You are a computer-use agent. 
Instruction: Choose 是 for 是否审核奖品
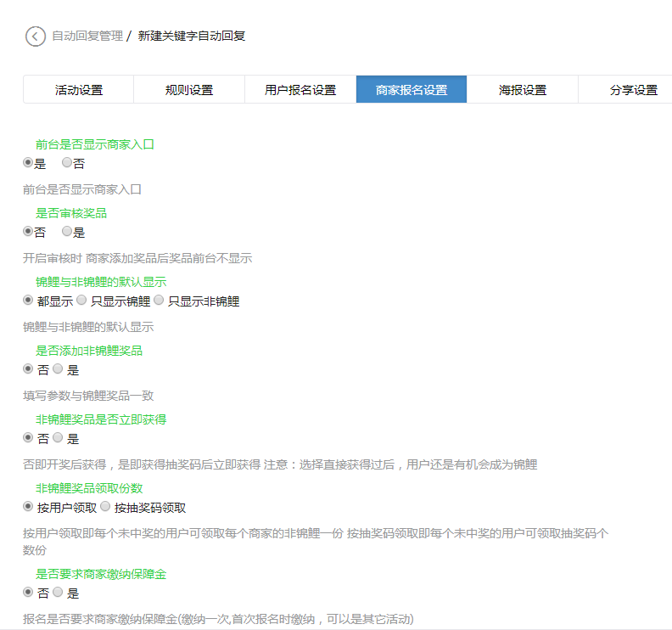(67, 231)
